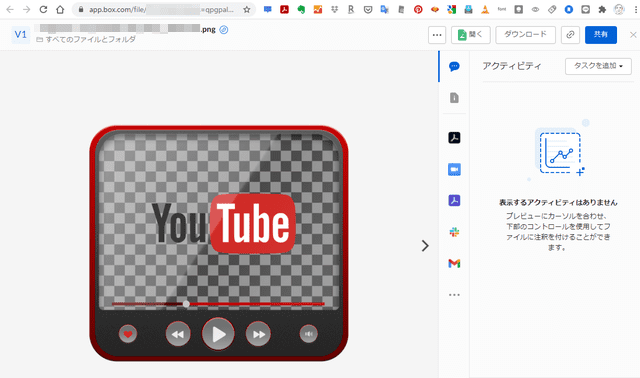
Task: Click the ダウンロード button
Action: tap(525, 35)
